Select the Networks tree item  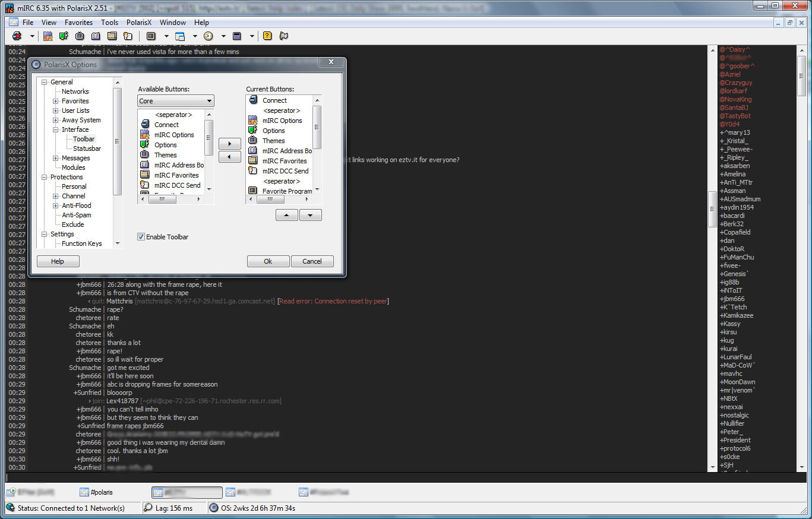(75, 91)
